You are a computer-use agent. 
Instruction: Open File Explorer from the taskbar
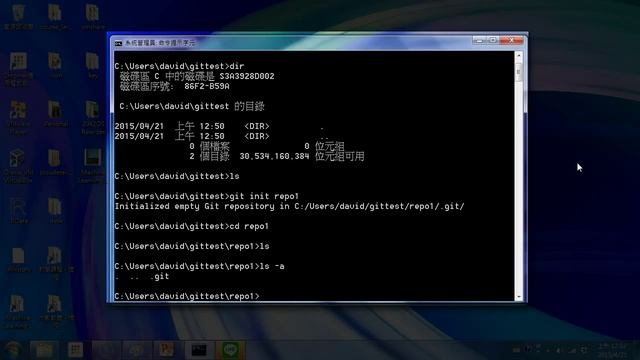click(44, 350)
